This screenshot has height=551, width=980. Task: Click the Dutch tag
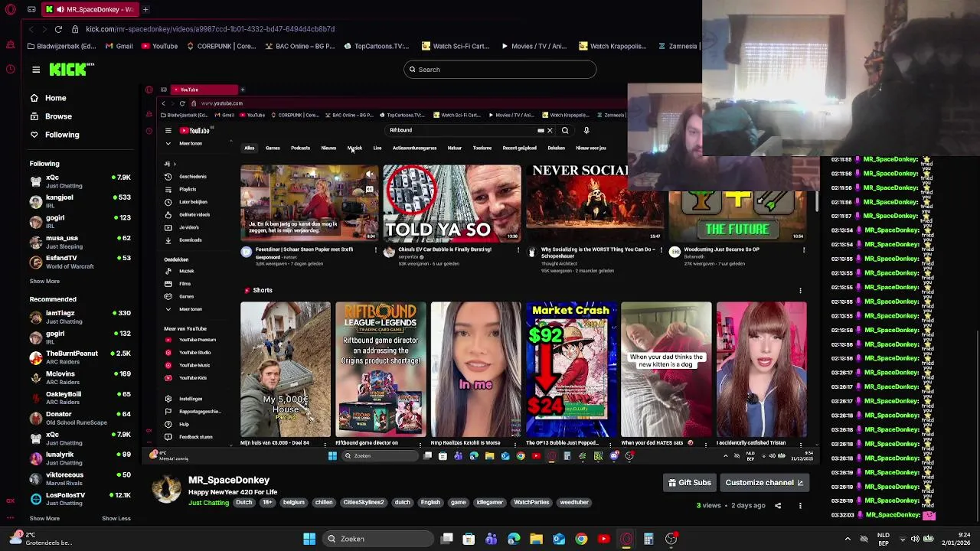244,503
